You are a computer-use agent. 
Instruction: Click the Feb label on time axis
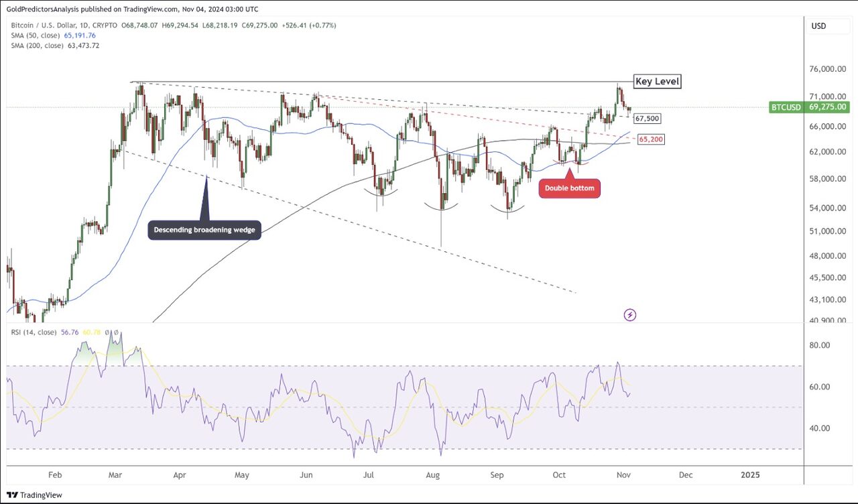tap(55, 475)
